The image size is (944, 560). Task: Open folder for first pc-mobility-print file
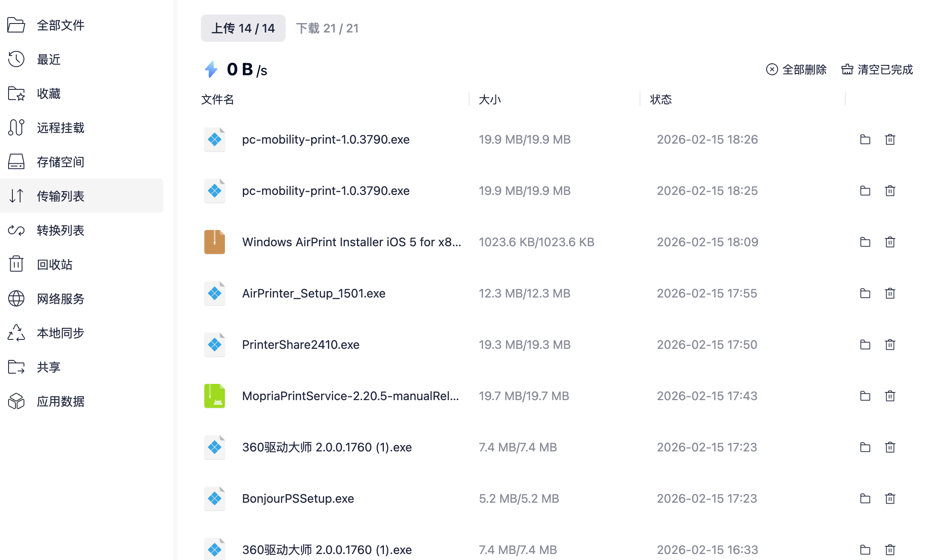pyautogui.click(x=865, y=139)
